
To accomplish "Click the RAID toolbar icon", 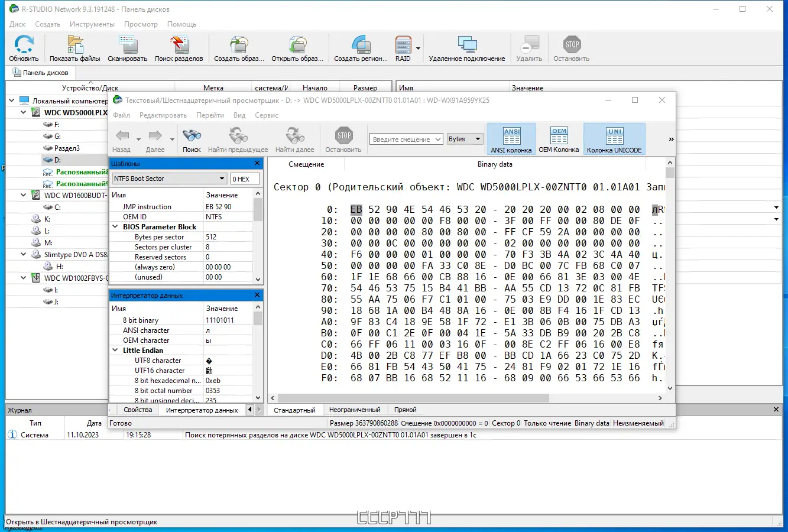I will 403,45.
